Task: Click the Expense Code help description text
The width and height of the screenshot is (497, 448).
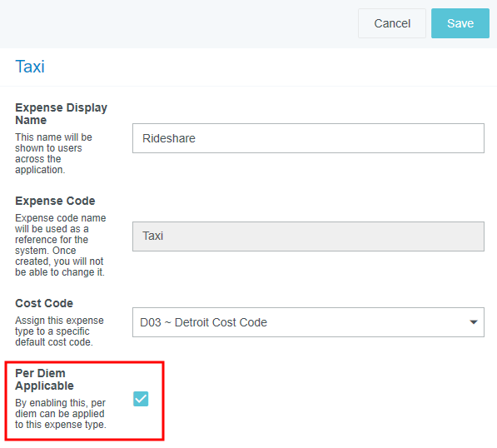Action: (61, 245)
